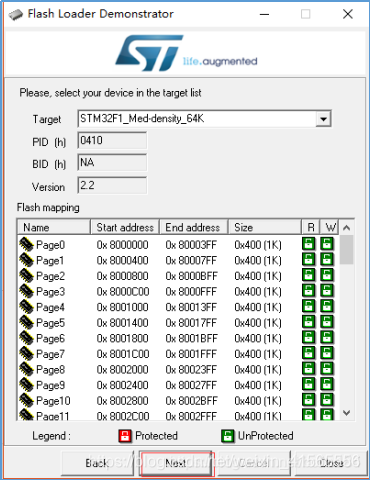Select start address 0x 8002800 of Page10
370x480 pixels.
pyautogui.click(x=122, y=401)
